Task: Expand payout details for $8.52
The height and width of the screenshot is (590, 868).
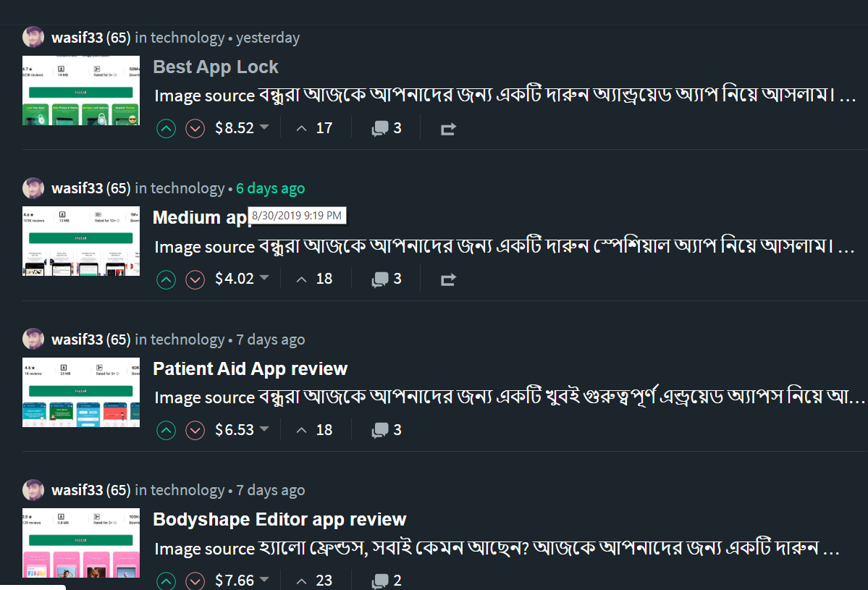Action: pyautogui.click(x=264, y=128)
